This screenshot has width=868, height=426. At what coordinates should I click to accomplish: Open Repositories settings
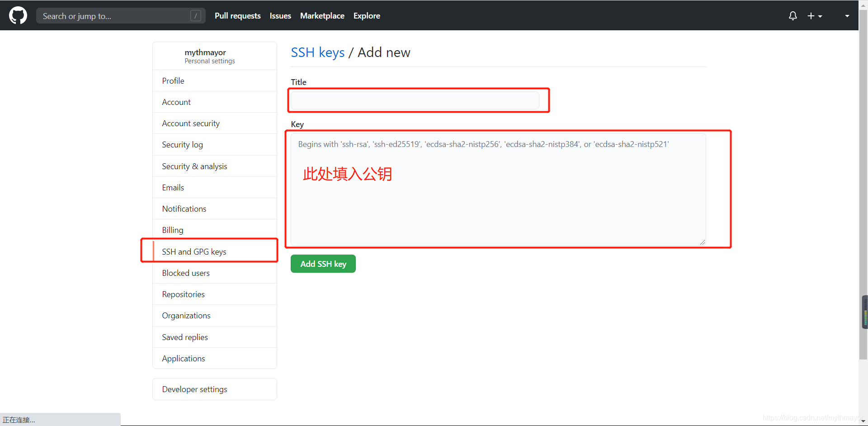point(215,294)
